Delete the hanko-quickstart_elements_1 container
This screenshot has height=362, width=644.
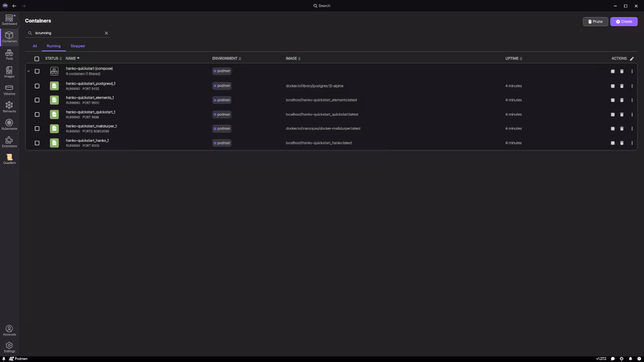622,100
